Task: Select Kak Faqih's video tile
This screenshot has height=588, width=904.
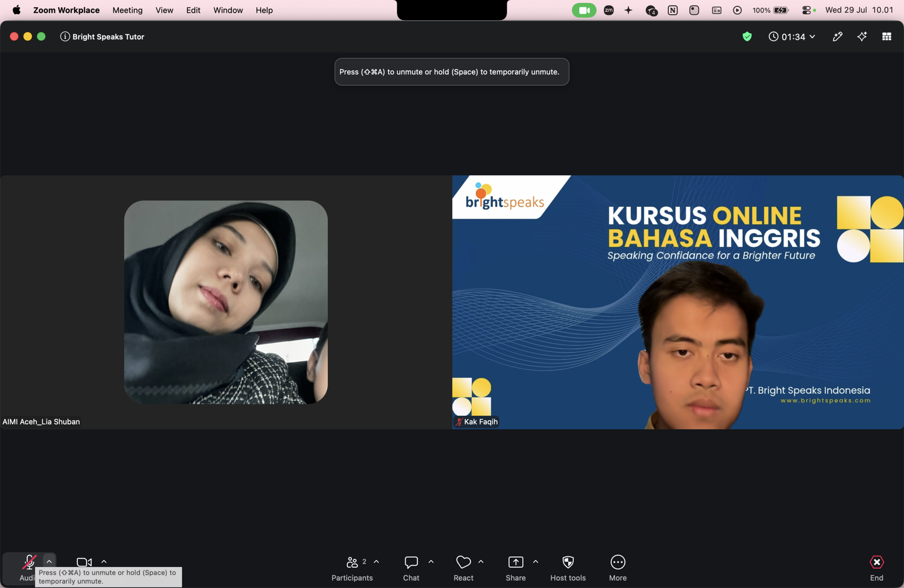Action: (678, 302)
